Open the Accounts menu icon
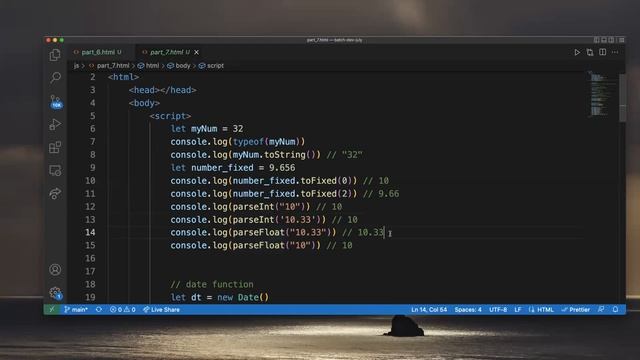 (x=55, y=269)
